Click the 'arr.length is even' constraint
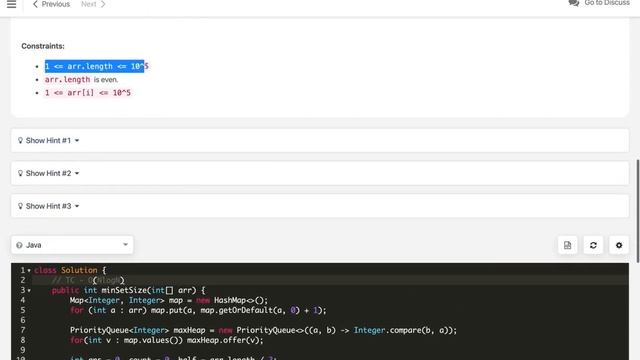 click(x=81, y=80)
